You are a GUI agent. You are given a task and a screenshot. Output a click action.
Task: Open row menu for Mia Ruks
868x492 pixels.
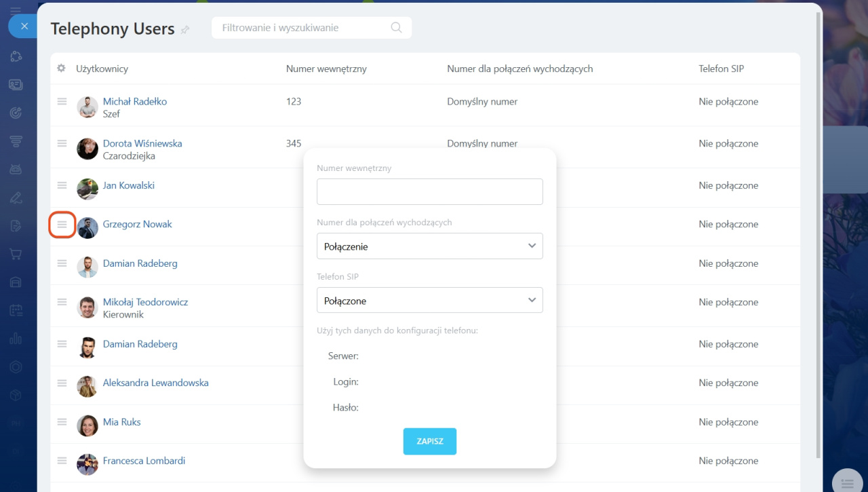pos(62,422)
